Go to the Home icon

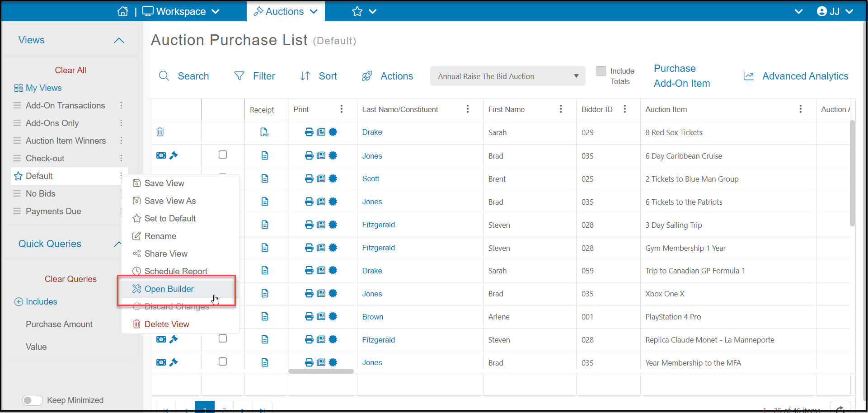123,11
